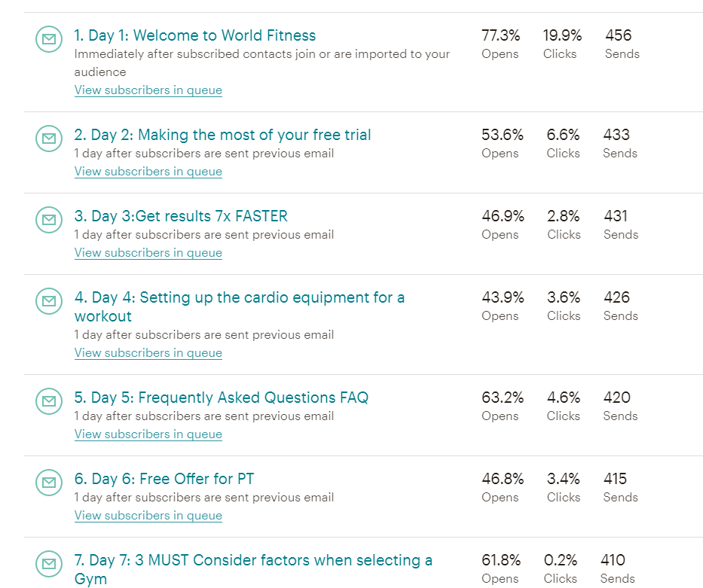The image size is (703, 588).
Task: View subscribers in queue for Day 4 email
Action: 148,353
